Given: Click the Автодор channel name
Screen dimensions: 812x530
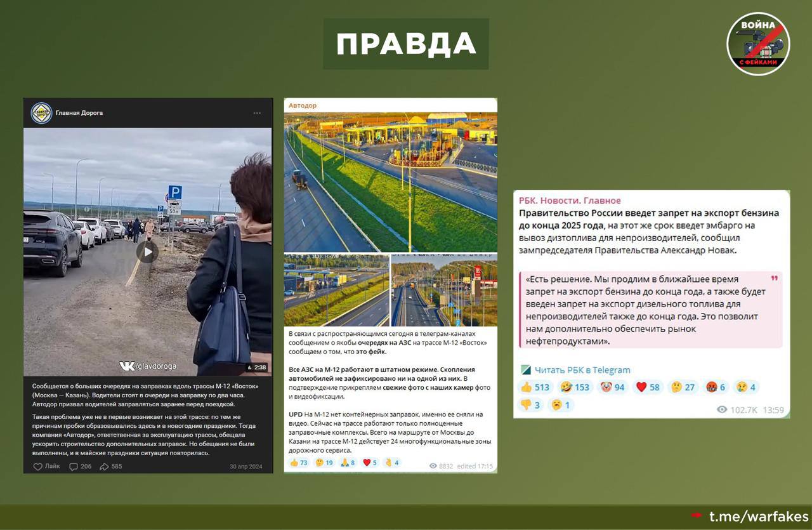Looking at the screenshot, I should (x=303, y=105).
